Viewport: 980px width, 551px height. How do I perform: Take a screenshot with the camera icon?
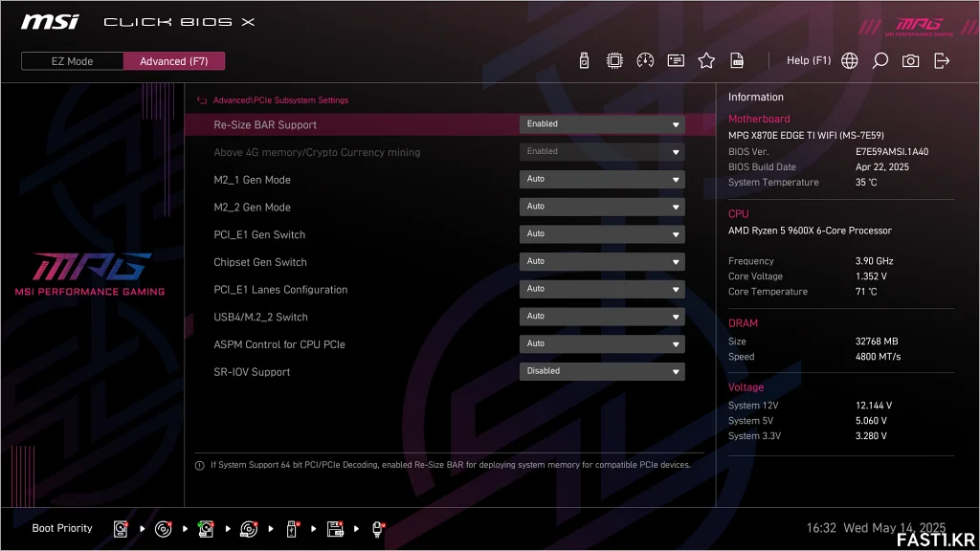[x=911, y=60]
